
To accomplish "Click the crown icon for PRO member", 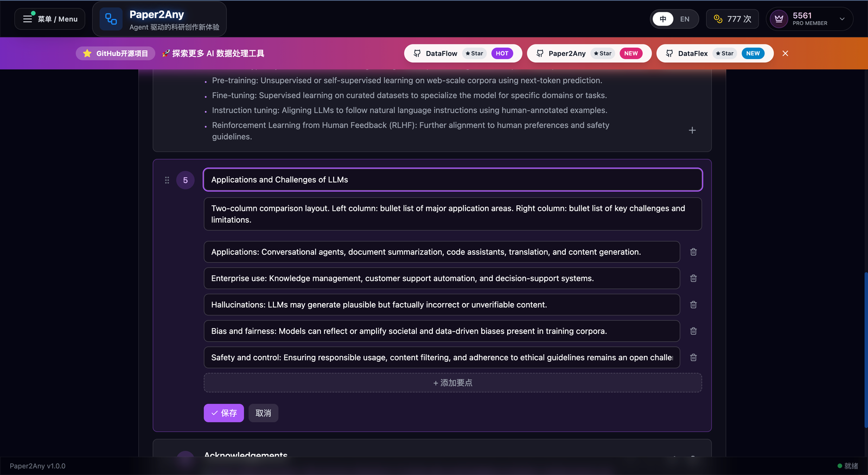I will point(779,19).
